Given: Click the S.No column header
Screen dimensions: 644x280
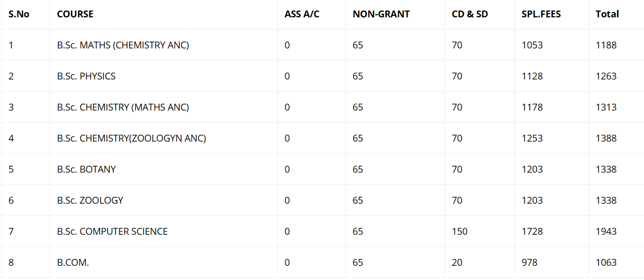Looking at the screenshot, I should tap(19, 14).
